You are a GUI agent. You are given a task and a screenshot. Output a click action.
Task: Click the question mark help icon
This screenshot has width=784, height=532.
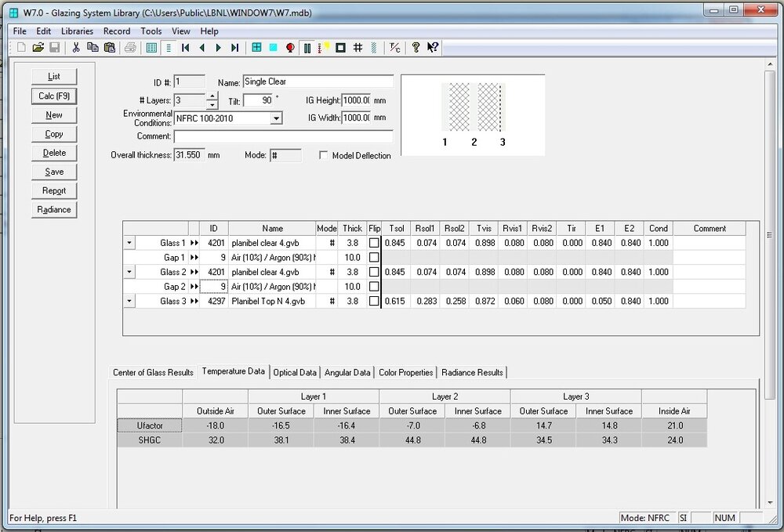[416, 48]
